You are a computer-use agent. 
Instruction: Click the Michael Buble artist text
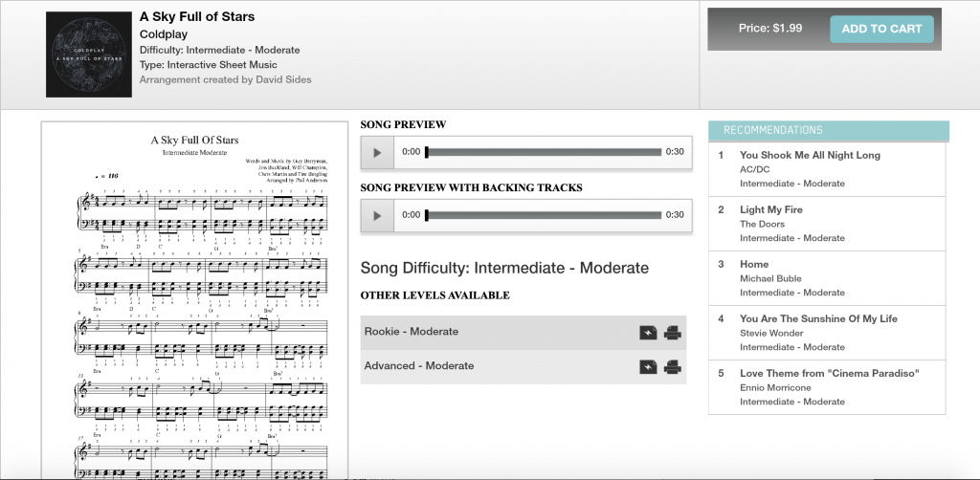point(770,278)
